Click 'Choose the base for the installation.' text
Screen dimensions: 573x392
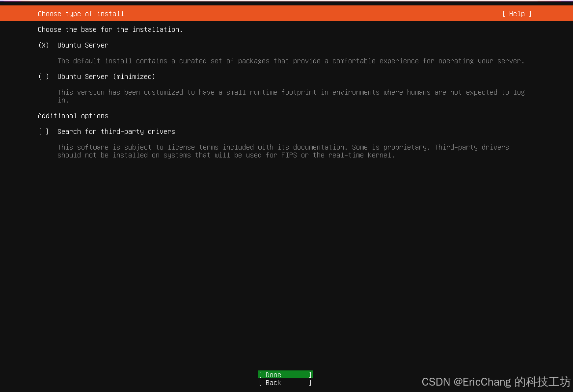click(x=110, y=29)
